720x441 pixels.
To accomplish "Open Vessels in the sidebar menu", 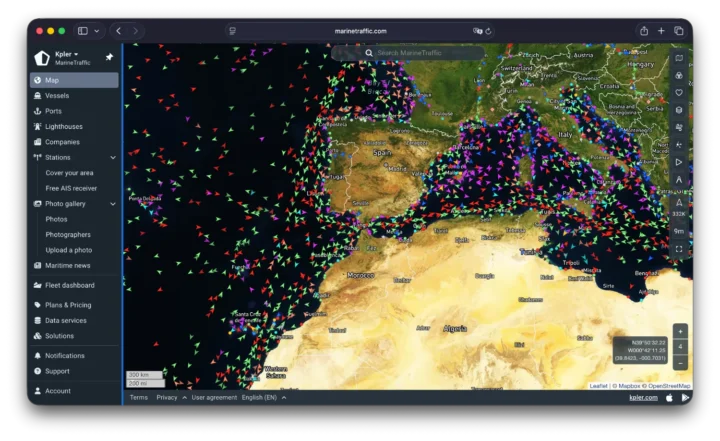I will pos(57,96).
